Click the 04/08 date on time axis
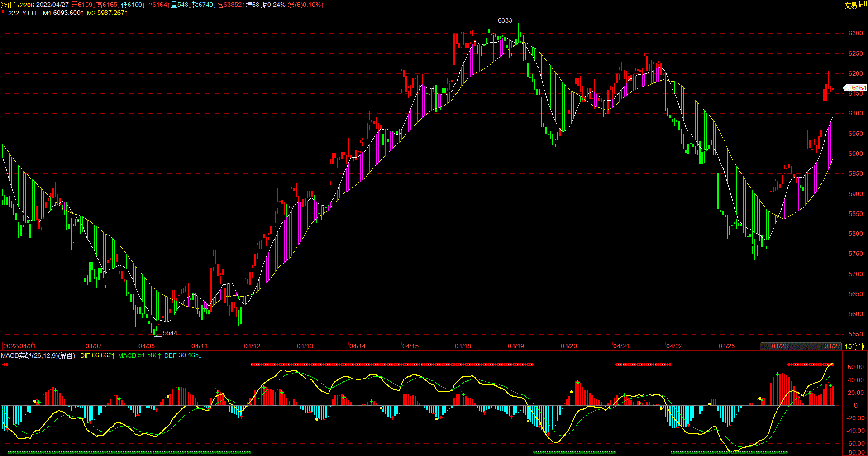This screenshot has width=868, height=456. coord(147,346)
